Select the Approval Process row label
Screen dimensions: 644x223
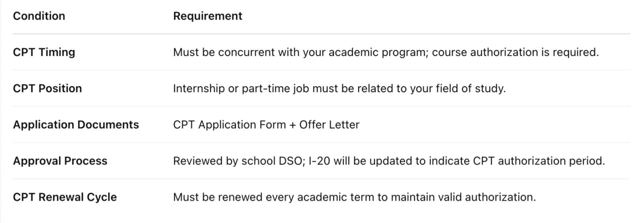[60, 161]
